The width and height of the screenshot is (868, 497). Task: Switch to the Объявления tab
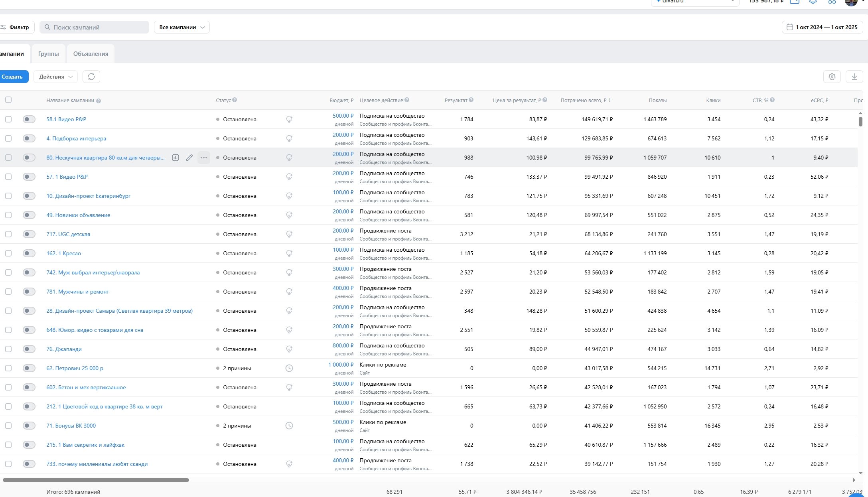tap(91, 54)
